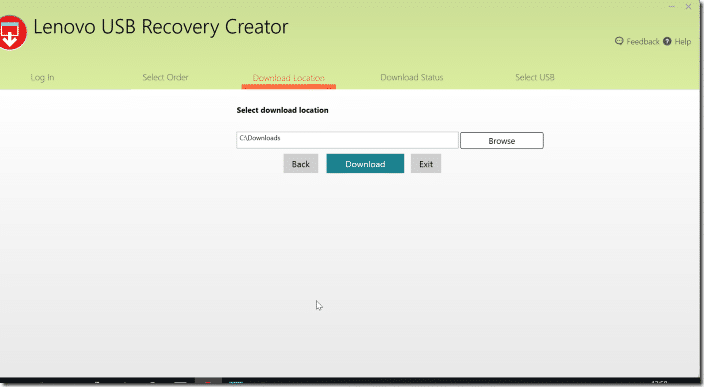Close the Recovery Creator window
The height and width of the screenshot is (387, 704).
(x=688, y=7)
